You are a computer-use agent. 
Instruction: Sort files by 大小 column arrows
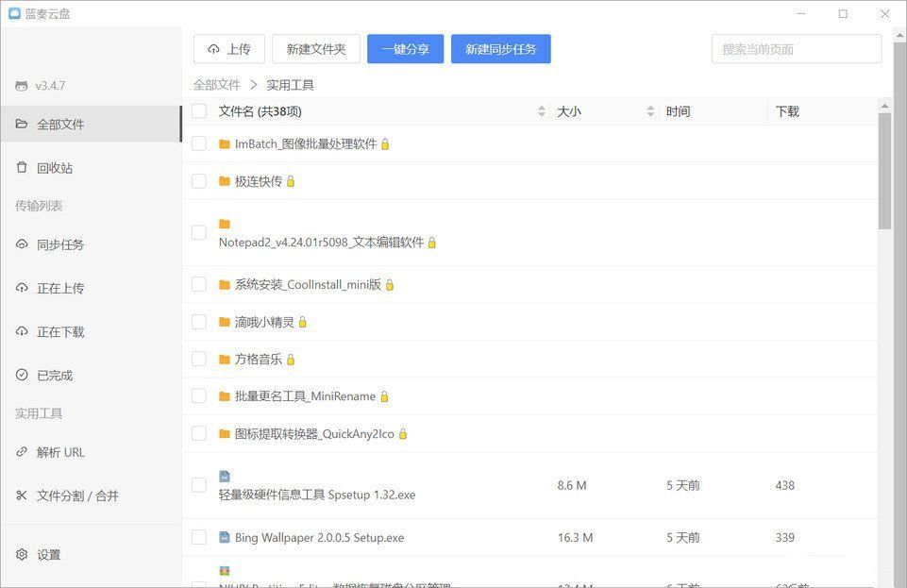click(650, 111)
